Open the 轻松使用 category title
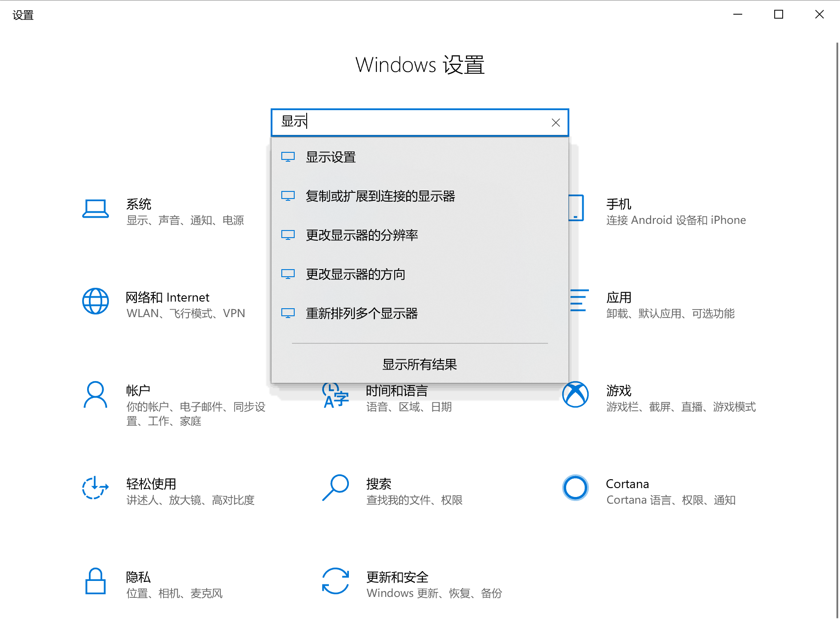The image size is (840, 640). (x=151, y=484)
